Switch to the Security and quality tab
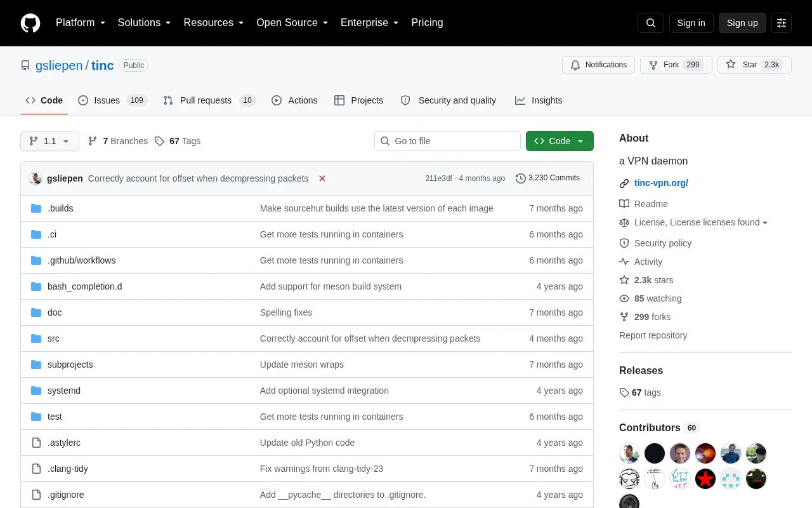812x508 pixels. click(x=449, y=100)
